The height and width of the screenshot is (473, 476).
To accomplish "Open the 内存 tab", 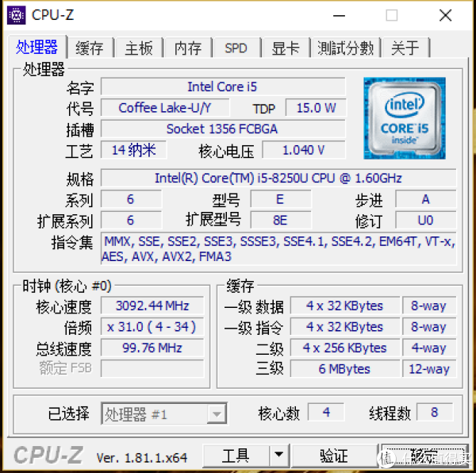I will tap(188, 48).
